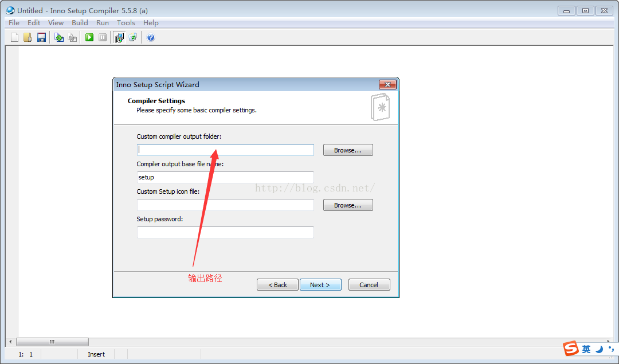This screenshot has height=364, width=619.
Task: Click into the Custom Setup icon file field
Action: (225, 205)
